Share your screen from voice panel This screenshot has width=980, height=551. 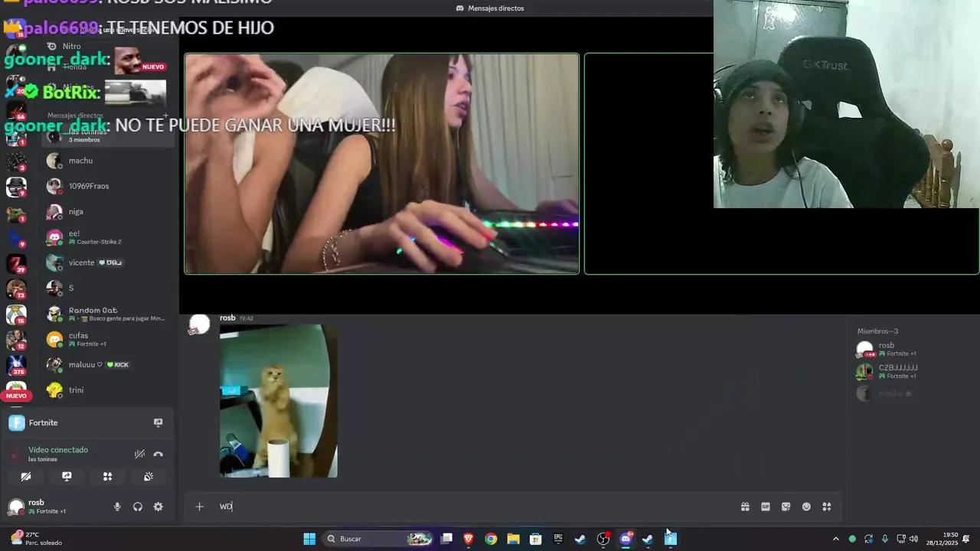[67, 476]
